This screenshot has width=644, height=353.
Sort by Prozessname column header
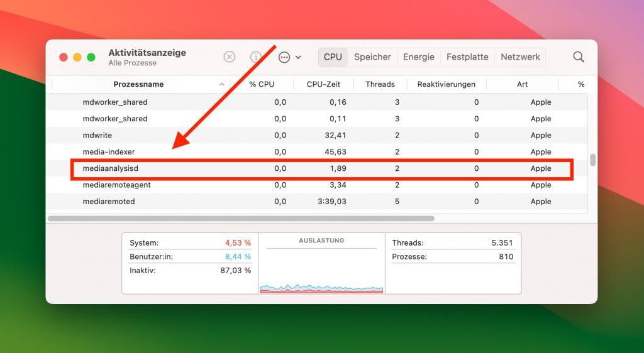(138, 84)
